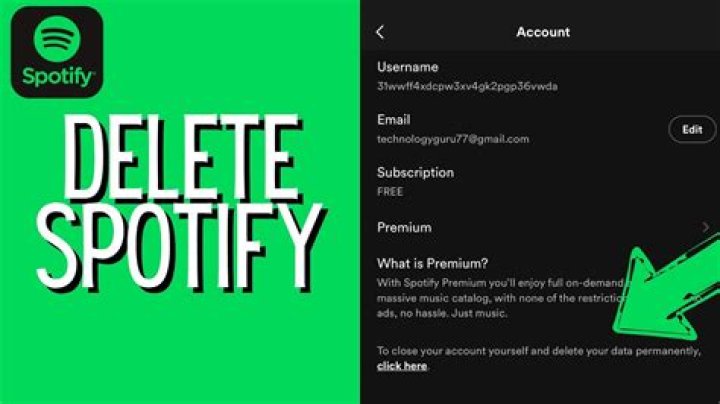The height and width of the screenshot is (404, 720).
Task: Click the Spotify wordmark under the logo
Action: click(58, 77)
